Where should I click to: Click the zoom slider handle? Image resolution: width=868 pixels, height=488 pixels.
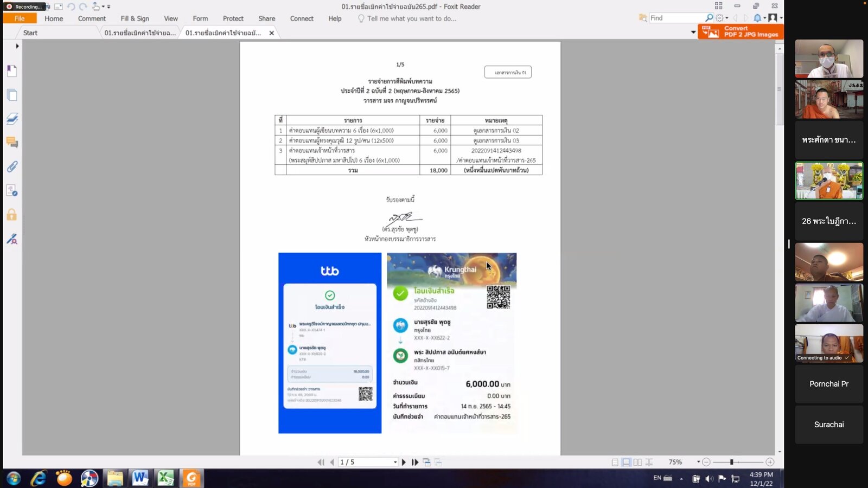[732, 462]
